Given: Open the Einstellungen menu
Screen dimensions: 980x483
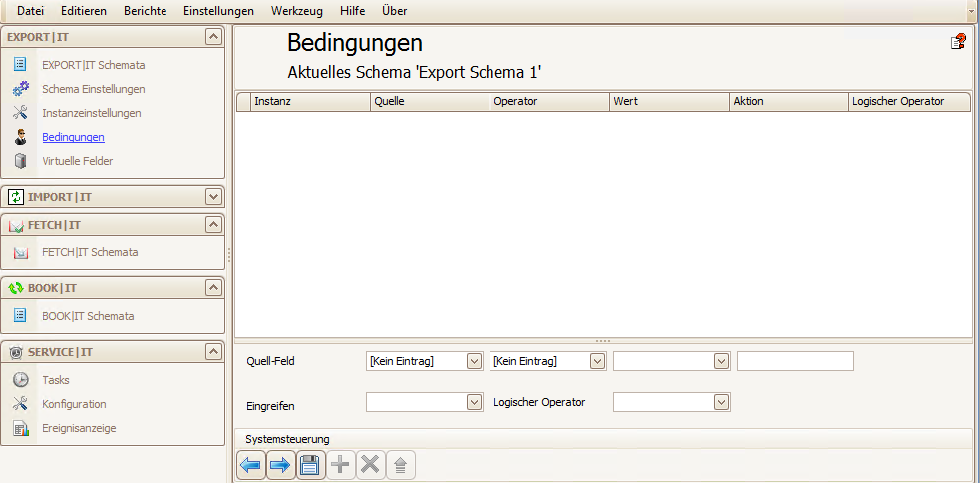Looking at the screenshot, I should (x=218, y=11).
